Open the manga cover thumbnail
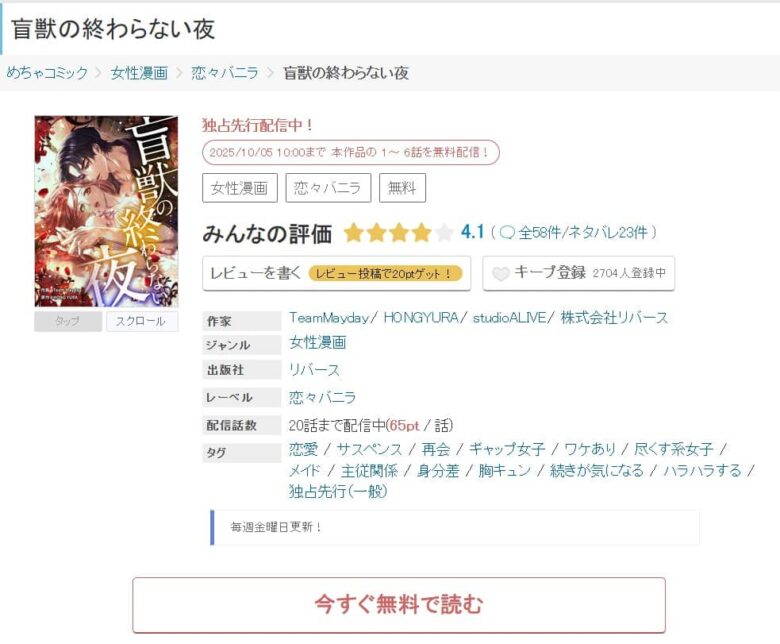 coord(106,211)
